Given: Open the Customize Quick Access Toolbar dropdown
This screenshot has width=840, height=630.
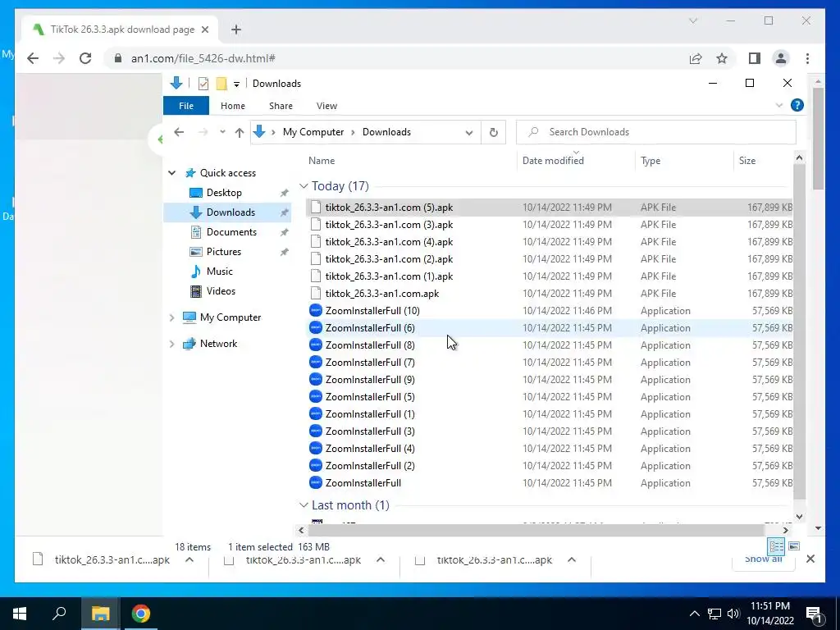Looking at the screenshot, I should pos(236,84).
